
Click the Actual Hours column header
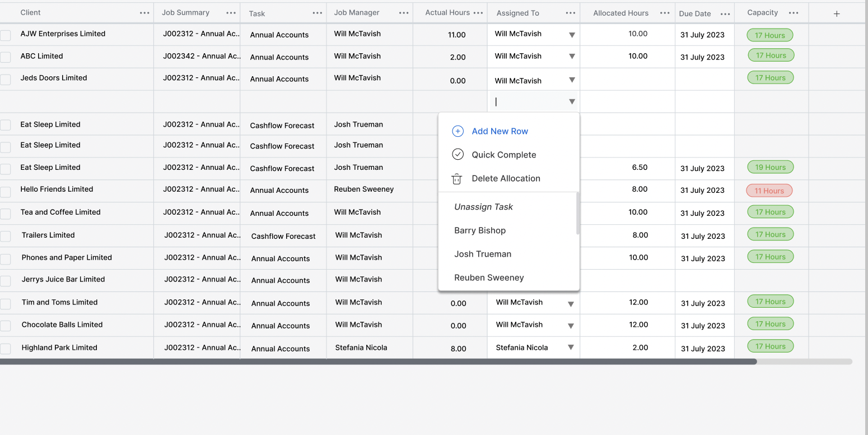pyautogui.click(x=447, y=12)
